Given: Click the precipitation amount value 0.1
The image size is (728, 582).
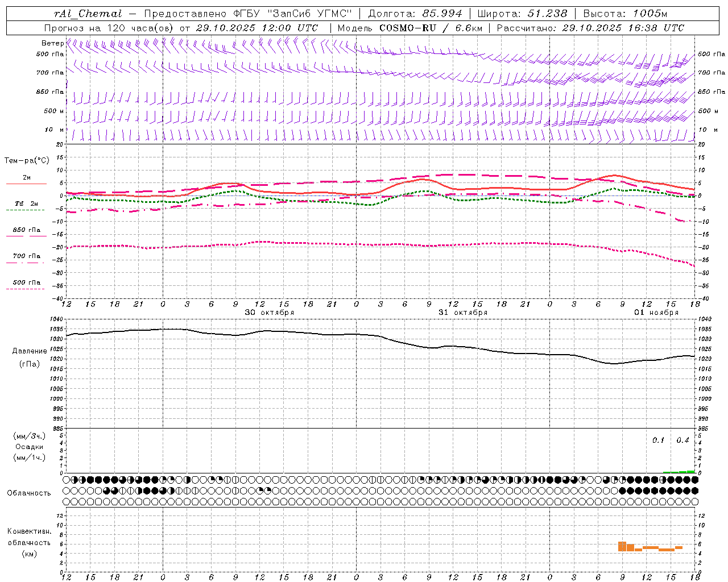Looking at the screenshot, I should coord(658,440).
